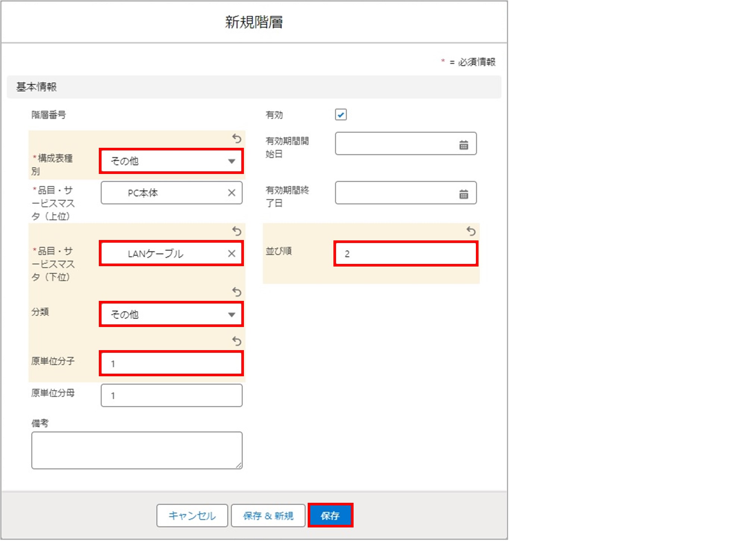Click the 有効期間開始日 date field

pyautogui.click(x=395, y=144)
